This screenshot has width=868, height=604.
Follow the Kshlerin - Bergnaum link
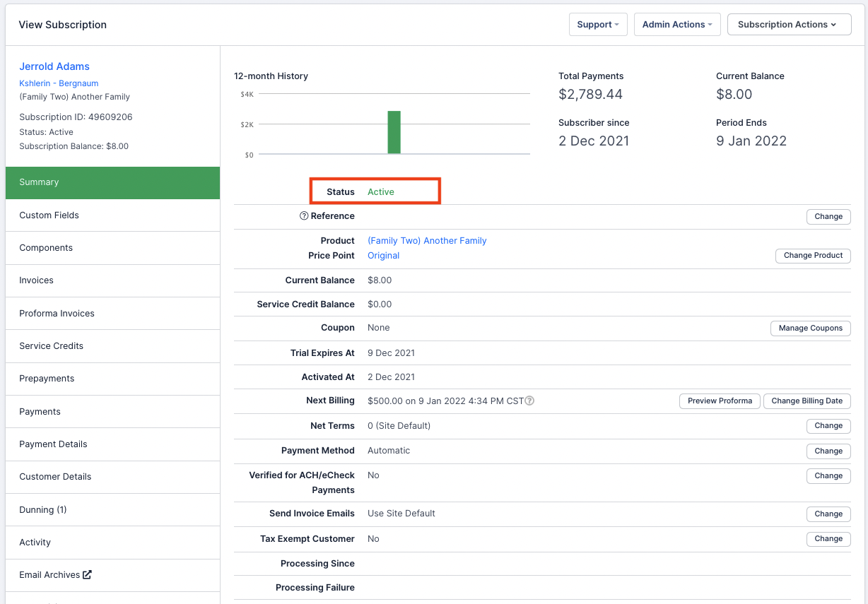(x=59, y=83)
